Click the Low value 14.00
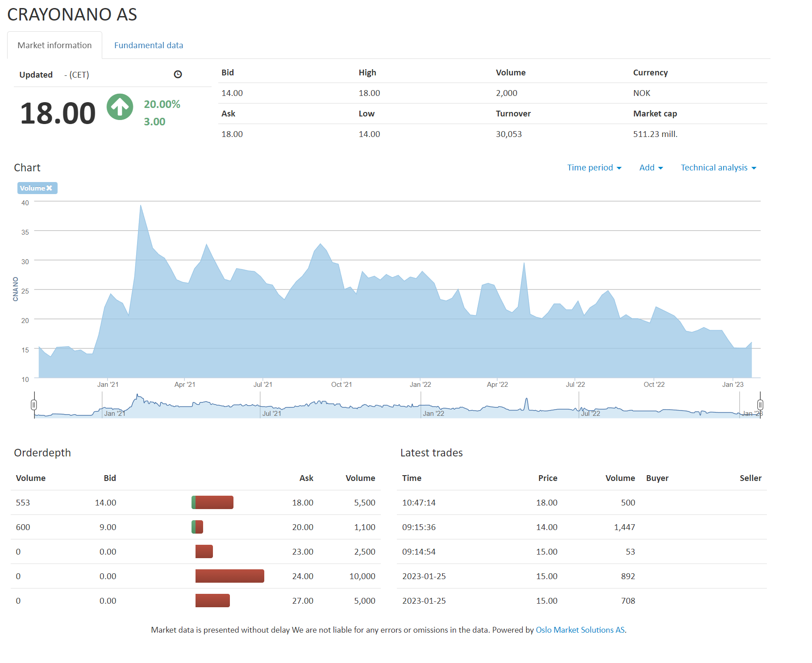 click(x=369, y=134)
